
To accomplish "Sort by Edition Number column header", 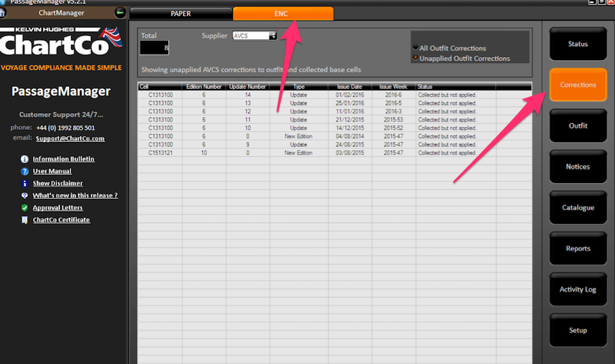I will click(204, 87).
